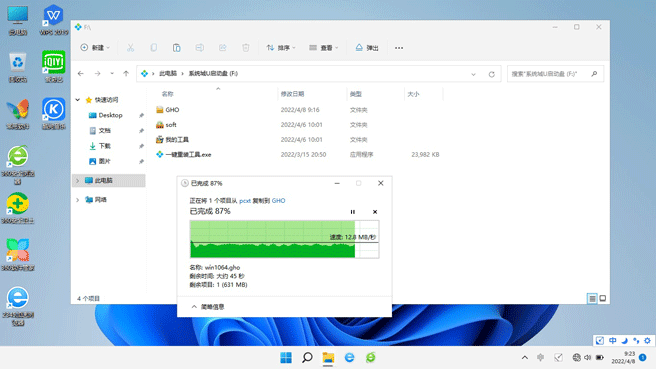The height and width of the screenshot is (369, 656).
Task: Open the Recycle Bin desktop icon
Action: tap(18, 67)
